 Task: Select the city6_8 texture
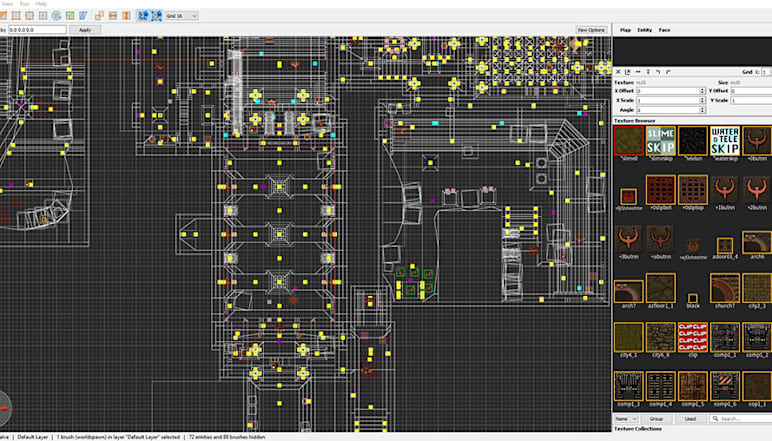coord(660,337)
